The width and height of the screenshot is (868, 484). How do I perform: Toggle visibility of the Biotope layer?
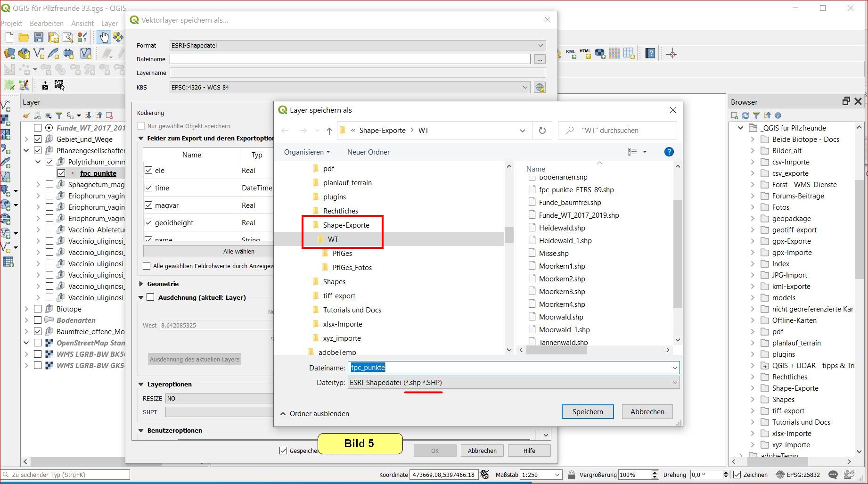(38, 309)
